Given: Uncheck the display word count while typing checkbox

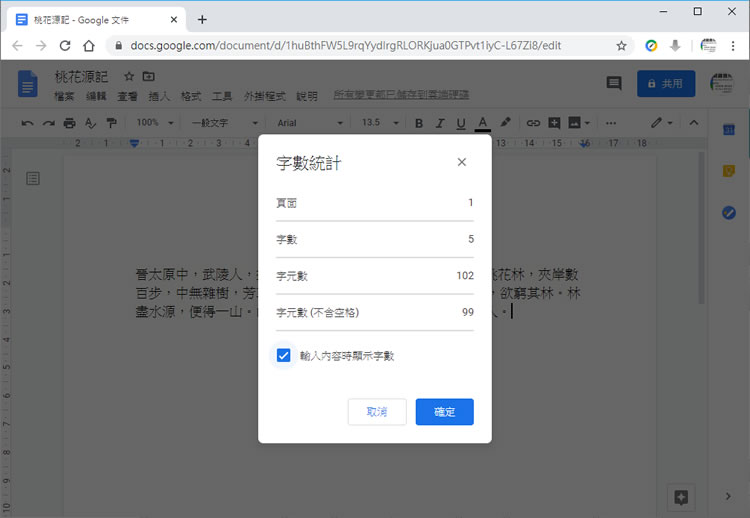Looking at the screenshot, I should (x=283, y=355).
